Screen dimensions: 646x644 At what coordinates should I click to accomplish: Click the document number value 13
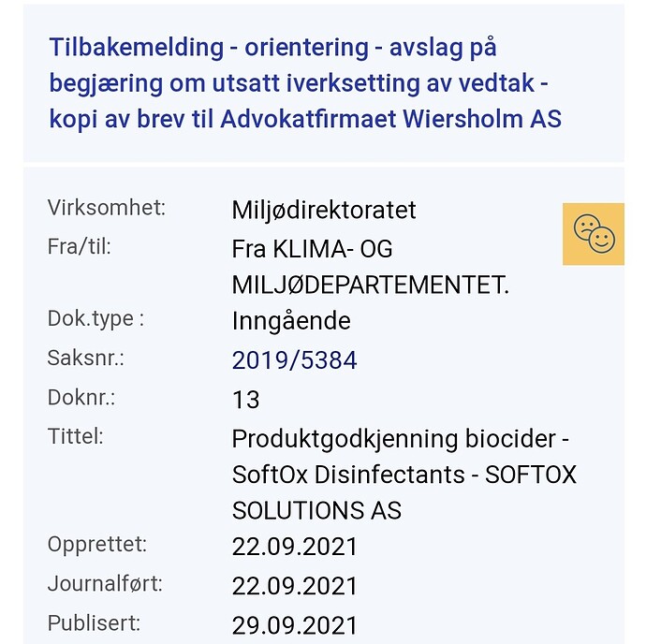point(245,400)
